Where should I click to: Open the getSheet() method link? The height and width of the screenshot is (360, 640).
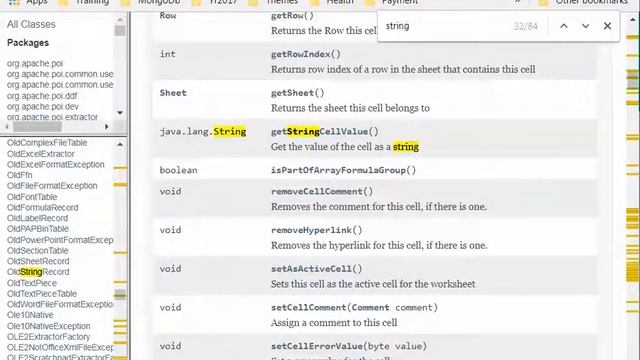298,93
